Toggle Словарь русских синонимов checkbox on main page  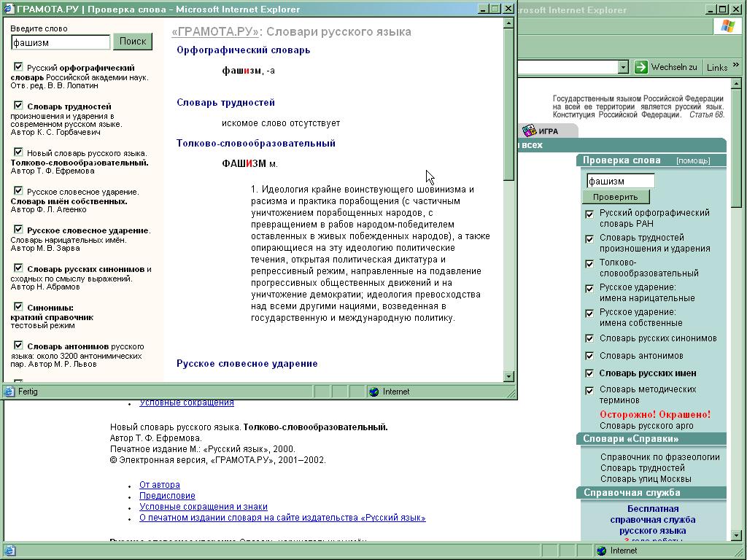click(589, 338)
